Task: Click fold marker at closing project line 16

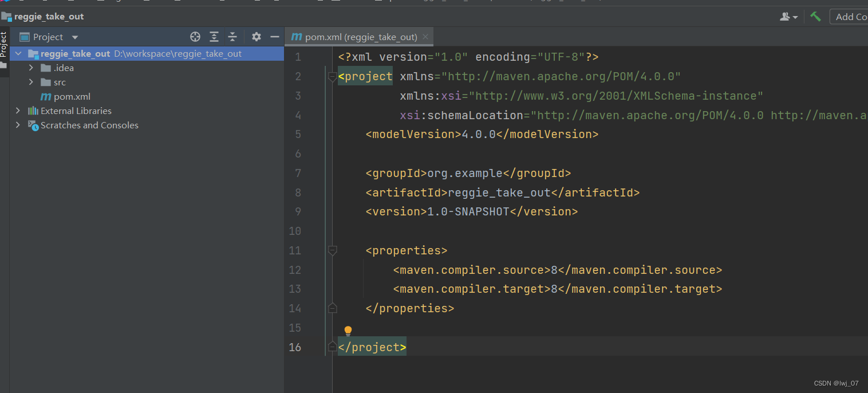Action: (x=332, y=347)
